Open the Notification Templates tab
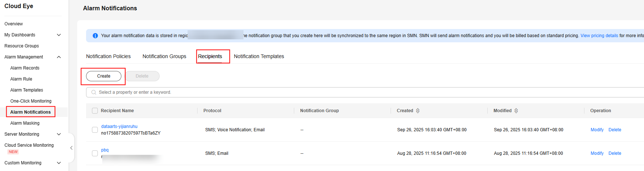644x171 pixels. pos(259,56)
